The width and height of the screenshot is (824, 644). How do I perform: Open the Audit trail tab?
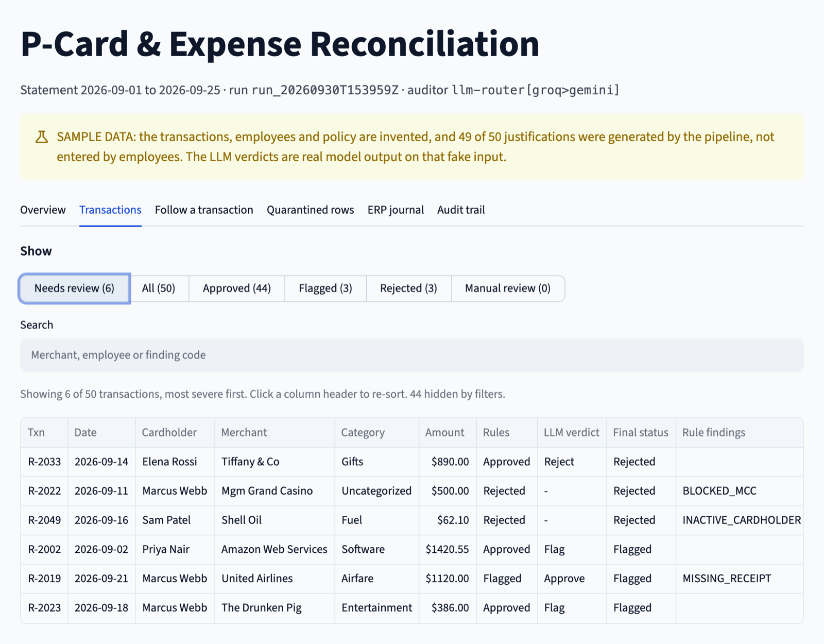tap(461, 210)
